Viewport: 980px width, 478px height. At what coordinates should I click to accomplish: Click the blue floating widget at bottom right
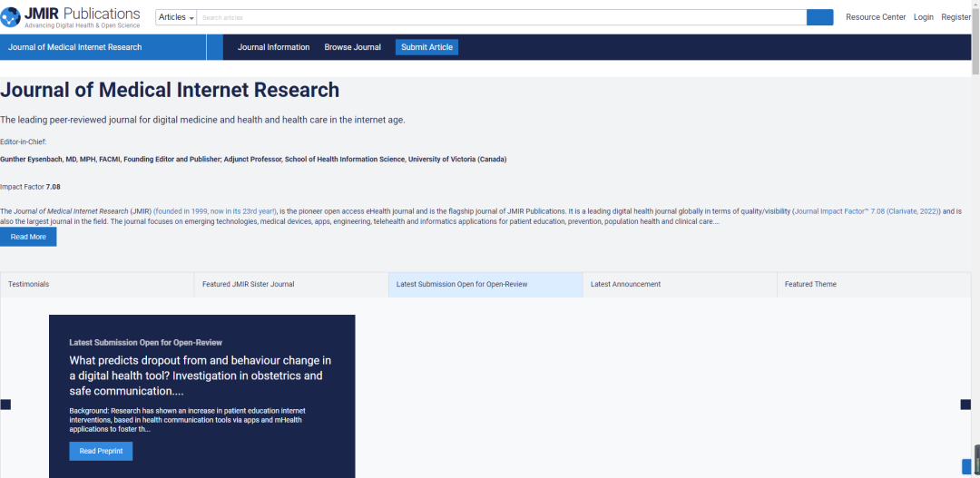click(966, 466)
